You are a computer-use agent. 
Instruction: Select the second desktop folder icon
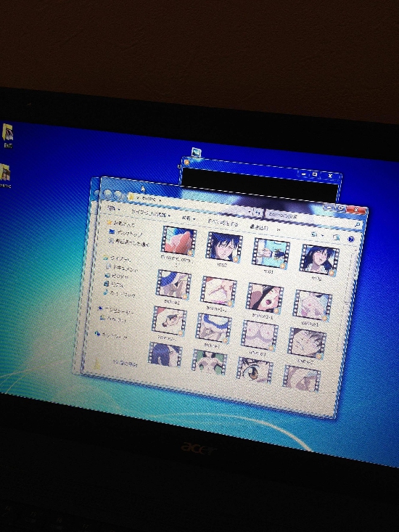(5, 173)
